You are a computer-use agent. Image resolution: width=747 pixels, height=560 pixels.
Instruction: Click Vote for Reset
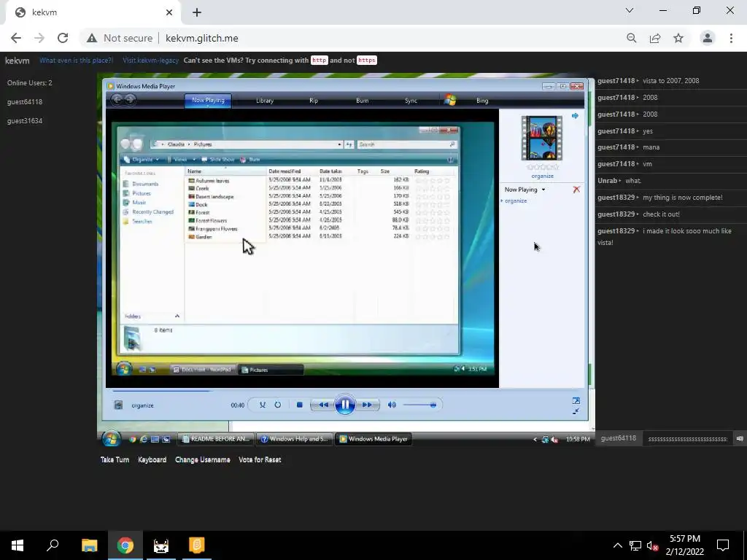pos(260,460)
